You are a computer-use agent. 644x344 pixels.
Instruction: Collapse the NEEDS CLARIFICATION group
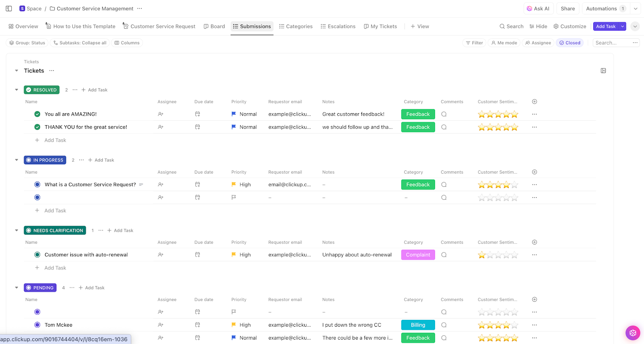[x=17, y=230]
